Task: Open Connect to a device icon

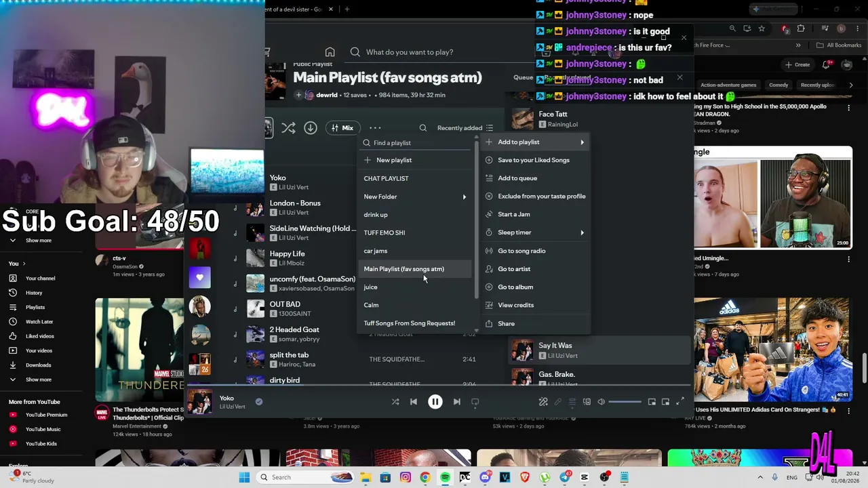Action: [x=587, y=402]
